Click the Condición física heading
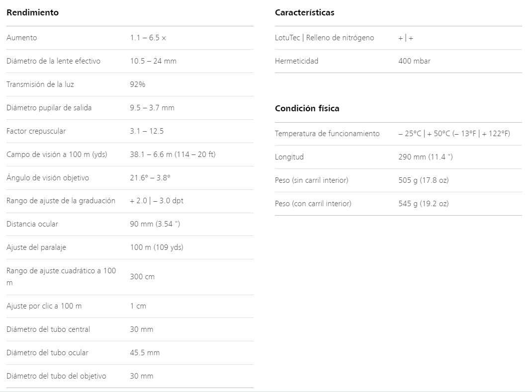Viewport: 532px width, 392px height. coord(307,108)
